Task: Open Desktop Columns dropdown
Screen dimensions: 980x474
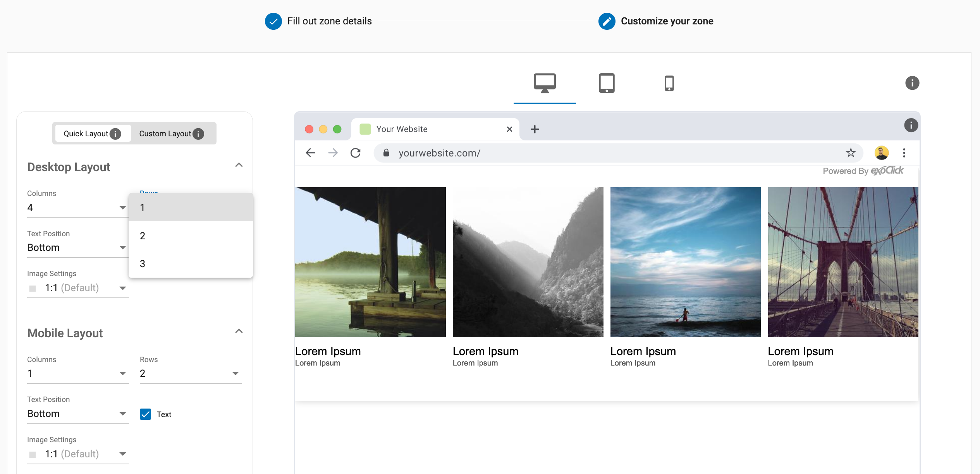Action: coord(77,208)
